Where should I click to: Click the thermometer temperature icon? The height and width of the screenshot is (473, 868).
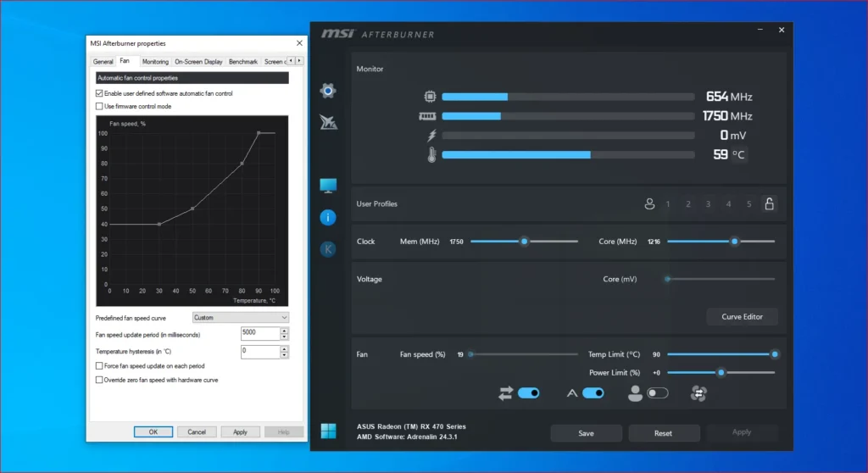431,154
